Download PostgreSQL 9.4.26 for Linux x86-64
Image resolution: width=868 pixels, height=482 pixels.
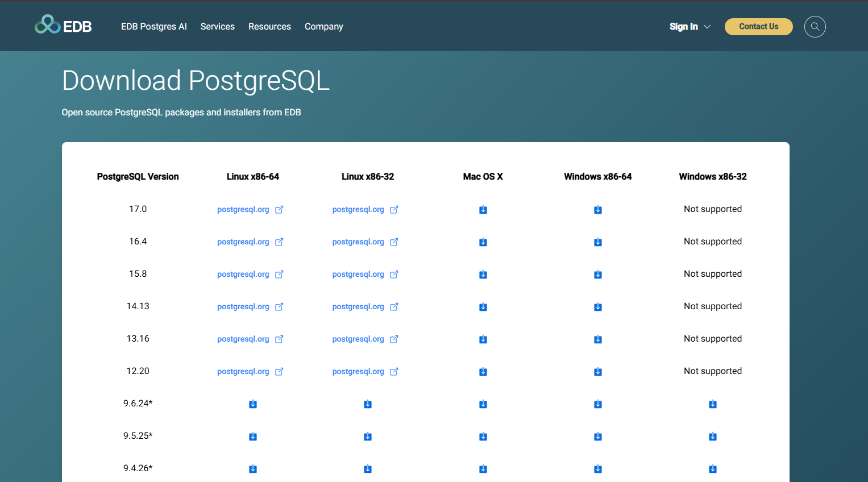point(253,469)
